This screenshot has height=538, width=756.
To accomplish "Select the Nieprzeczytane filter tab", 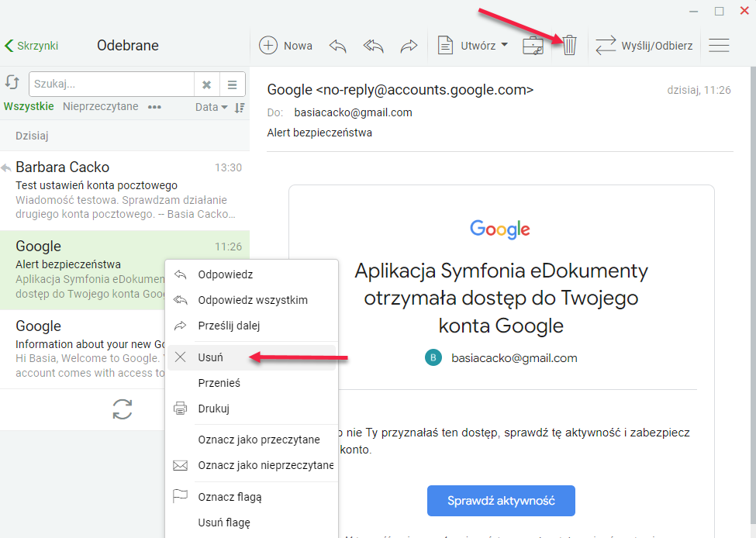I will click(x=100, y=106).
